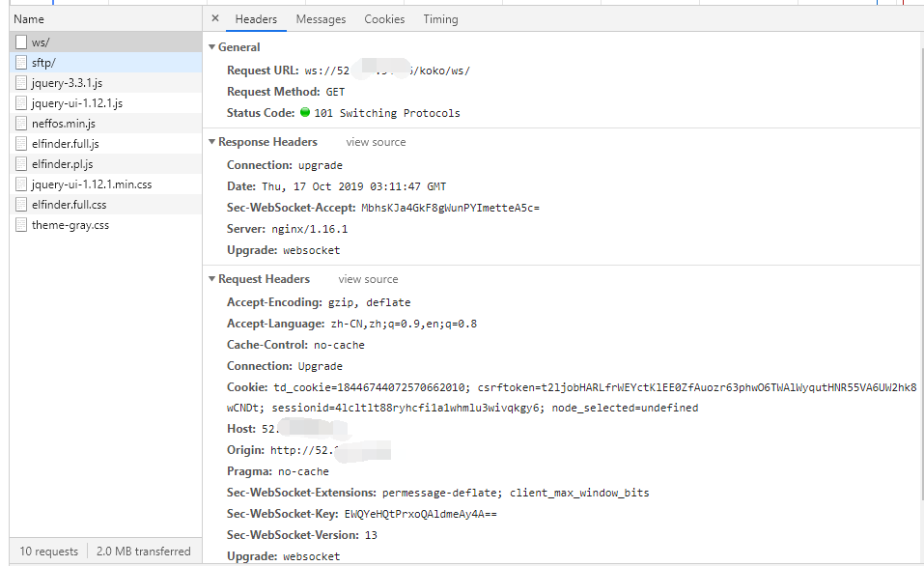
Task: Select elfinder.full.js request
Action: 105,144
